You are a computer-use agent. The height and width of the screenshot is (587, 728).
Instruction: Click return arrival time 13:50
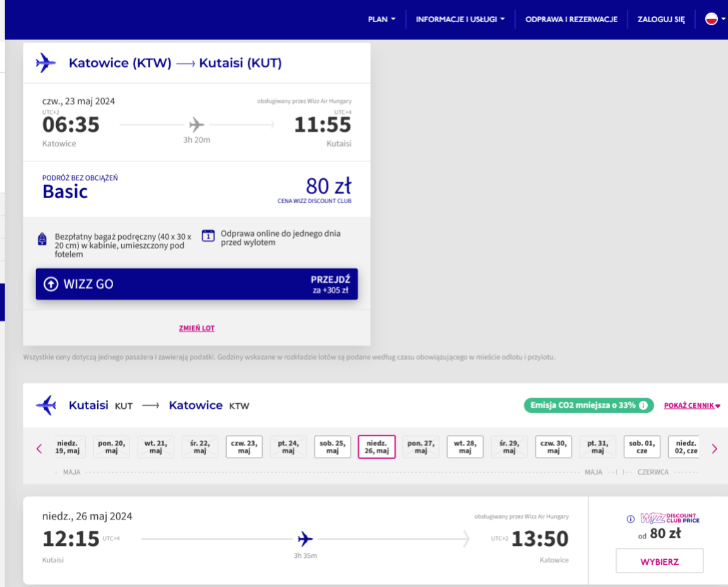click(x=539, y=539)
